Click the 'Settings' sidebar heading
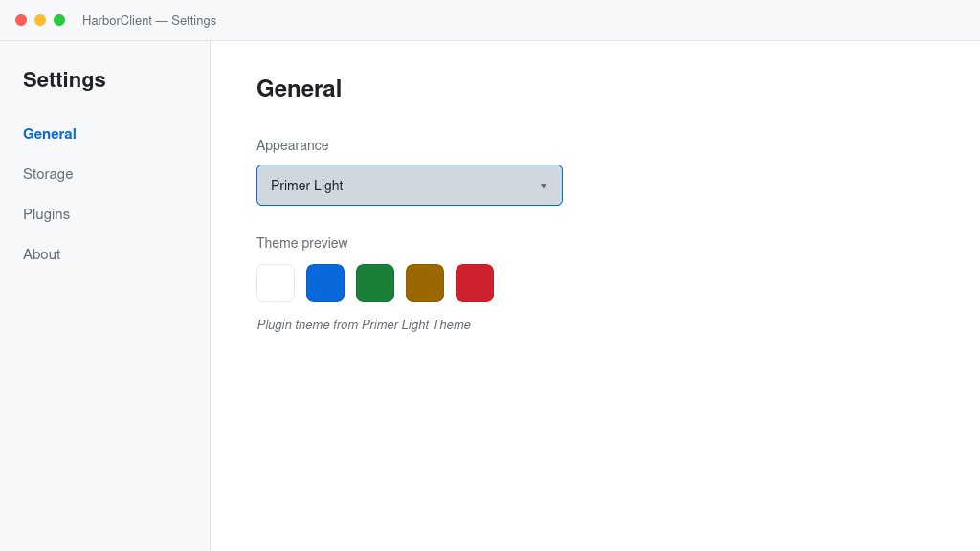This screenshot has width=980, height=551. click(64, 80)
